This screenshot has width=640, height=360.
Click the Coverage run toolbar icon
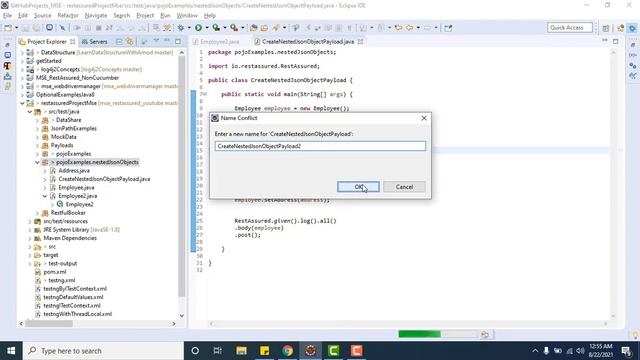click(216, 28)
